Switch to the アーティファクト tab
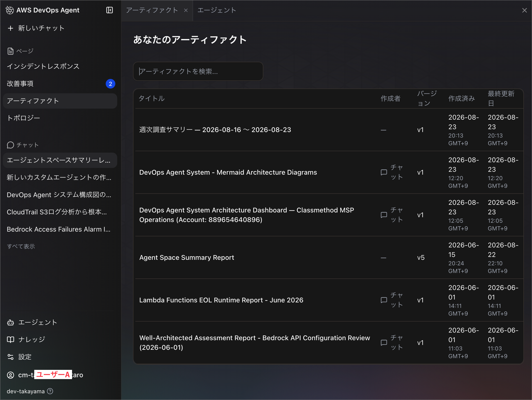 152,10
